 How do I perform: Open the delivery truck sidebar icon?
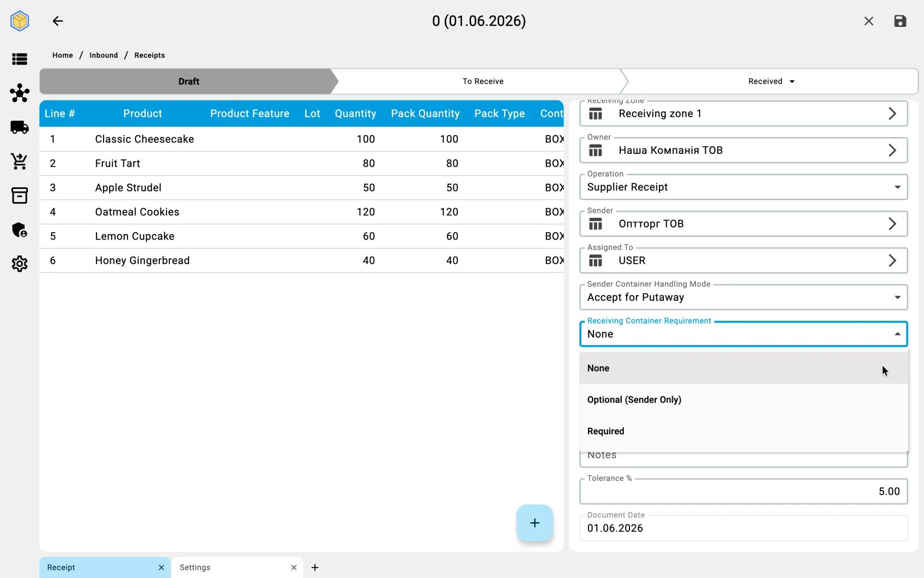pos(20,127)
